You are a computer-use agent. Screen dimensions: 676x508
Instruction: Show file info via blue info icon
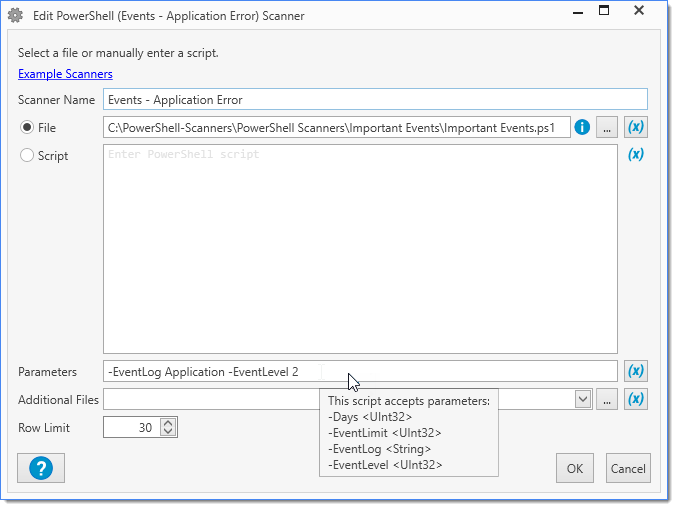pyautogui.click(x=582, y=127)
